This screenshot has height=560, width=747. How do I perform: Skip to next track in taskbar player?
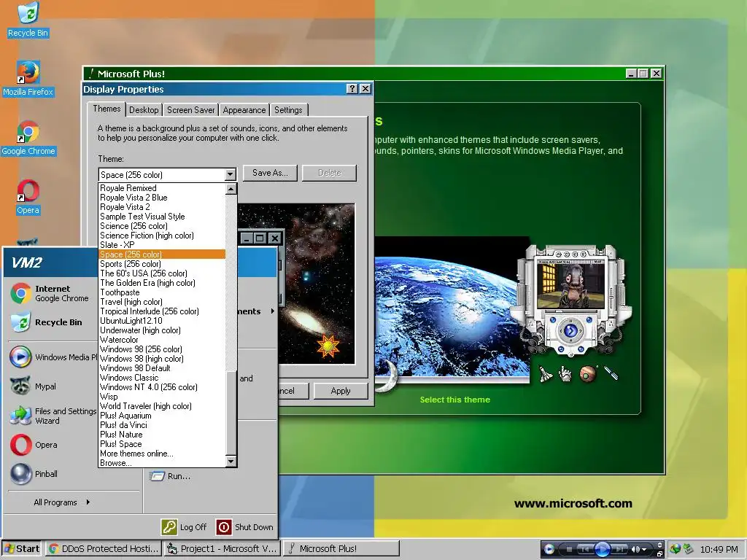pos(619,550)
